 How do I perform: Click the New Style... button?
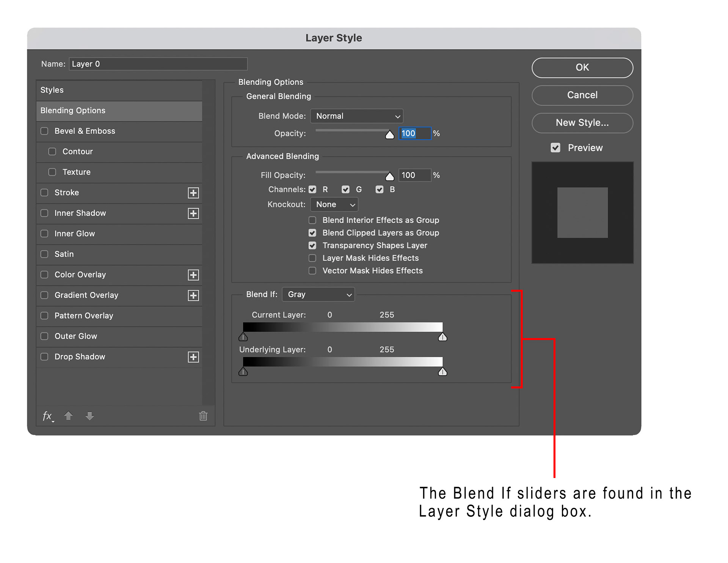pyautogui.click(x=582, y=123)
